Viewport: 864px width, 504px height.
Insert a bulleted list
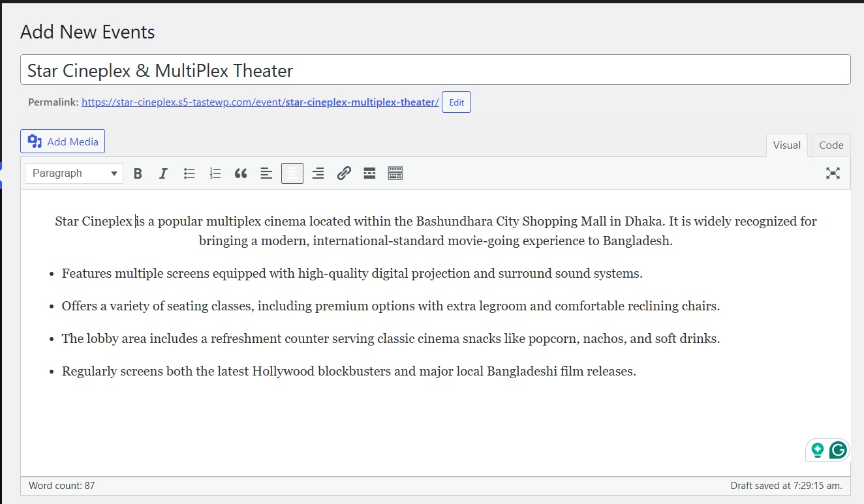(x=189, y=173)
